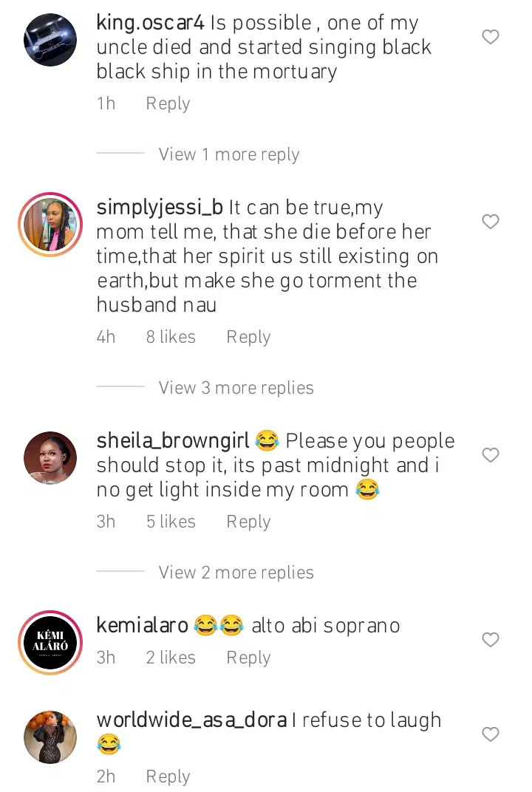Expand 'View 1 more reply' under king.oscar4
Viewport: 532px width, 792px height.
point(228,154)
